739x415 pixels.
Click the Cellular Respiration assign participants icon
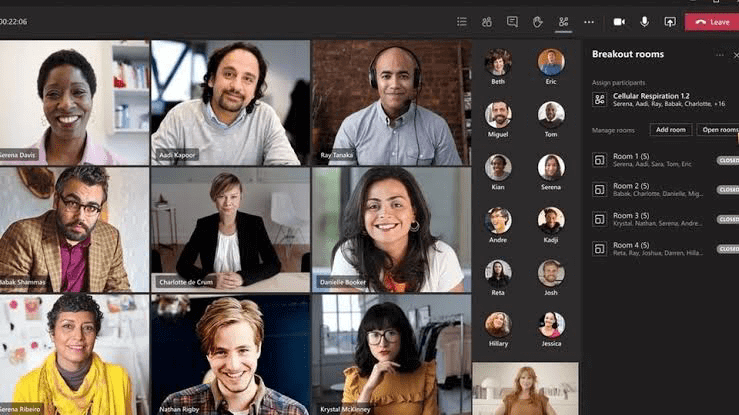(599, 99)
